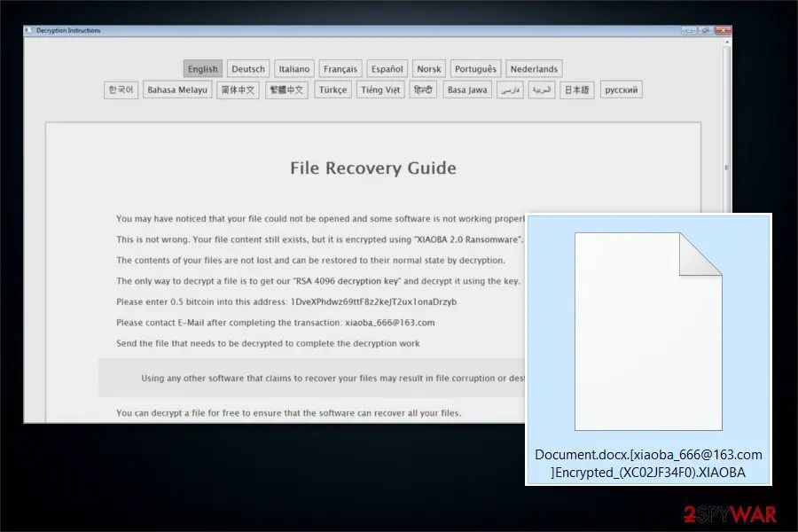Click 'You can decrypt a file for free' line
The height and width of the screenshot is (532, 798).
click(288, 413)
